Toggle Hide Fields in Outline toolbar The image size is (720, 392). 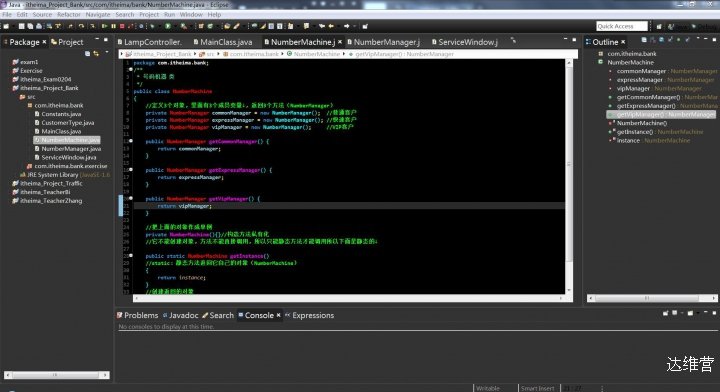(661, 40)
